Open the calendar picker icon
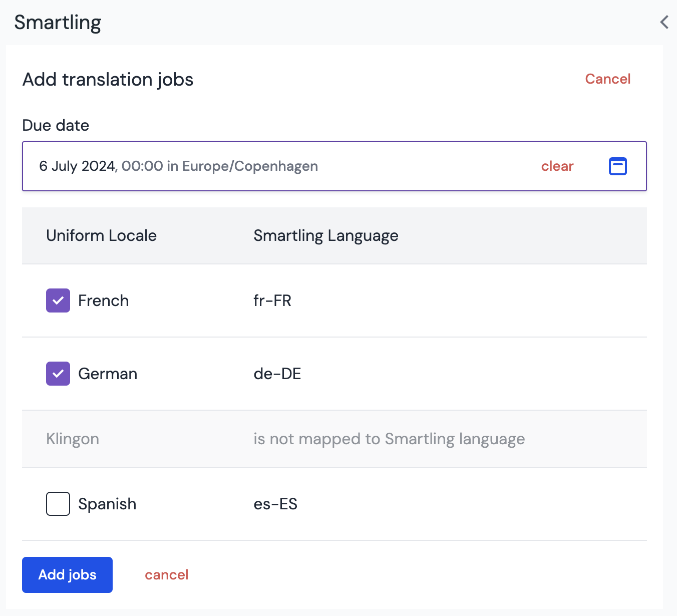Image resolution: width=677 pixels, height=616 pixels. [x=617, y=166]
